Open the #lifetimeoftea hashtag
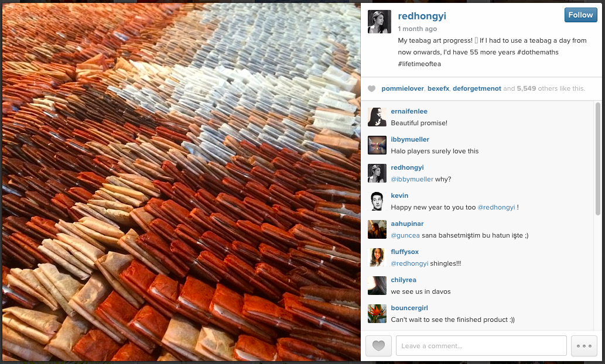Image resolution: width=605 pixels, height=364 pixels. click(x=419, y=64)
